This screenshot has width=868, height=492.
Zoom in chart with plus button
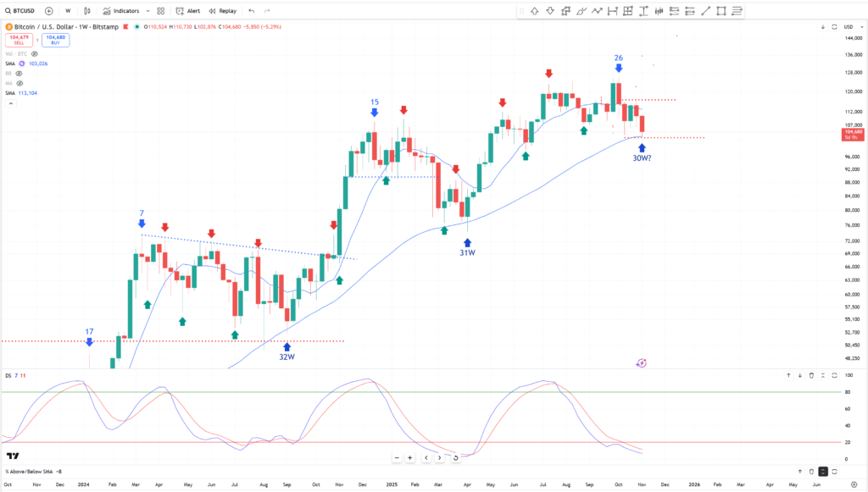click(x=409, y=458)
